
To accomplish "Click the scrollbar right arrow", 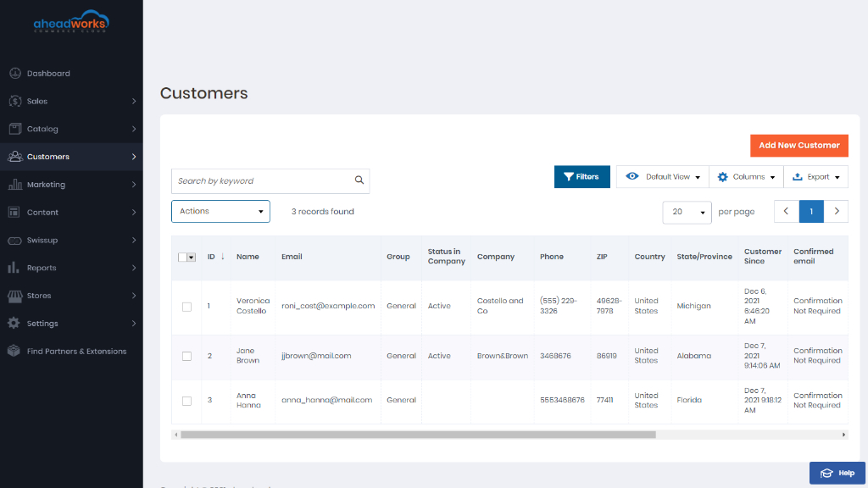I will (x=843, y=435).
